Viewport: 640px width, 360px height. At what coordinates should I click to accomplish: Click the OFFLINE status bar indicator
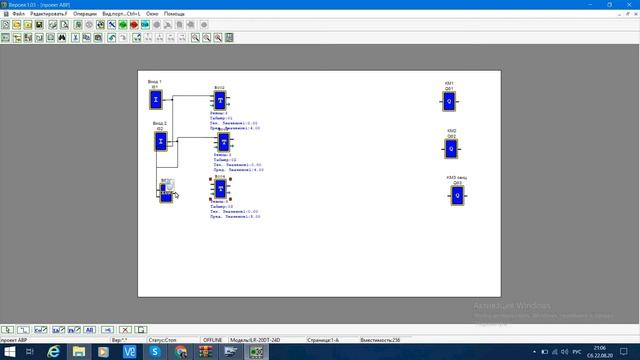[212, 340]
